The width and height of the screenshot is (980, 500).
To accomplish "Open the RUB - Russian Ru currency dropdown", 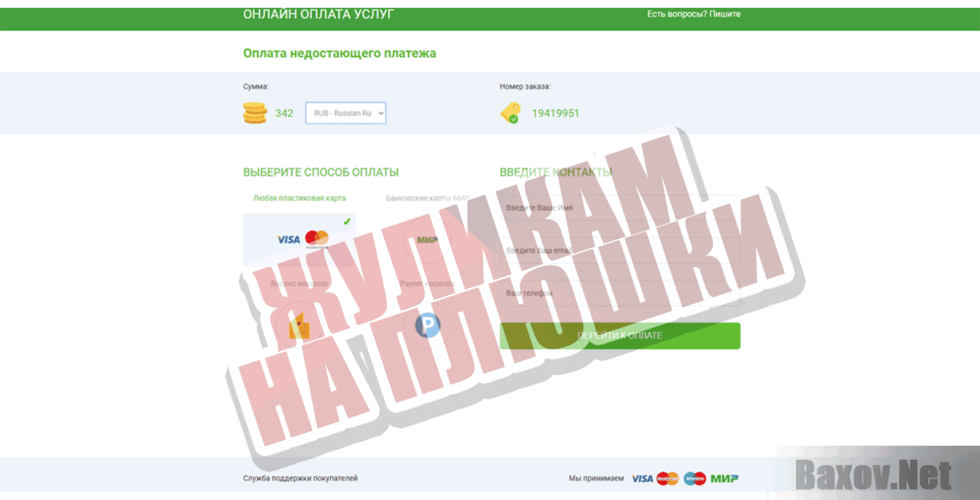I will [x=345, y=112].
